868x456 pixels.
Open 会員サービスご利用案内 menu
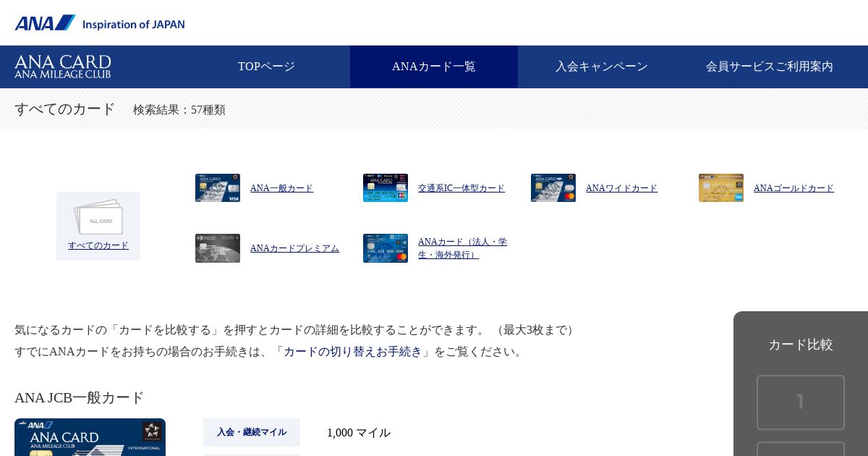(770, 67)
